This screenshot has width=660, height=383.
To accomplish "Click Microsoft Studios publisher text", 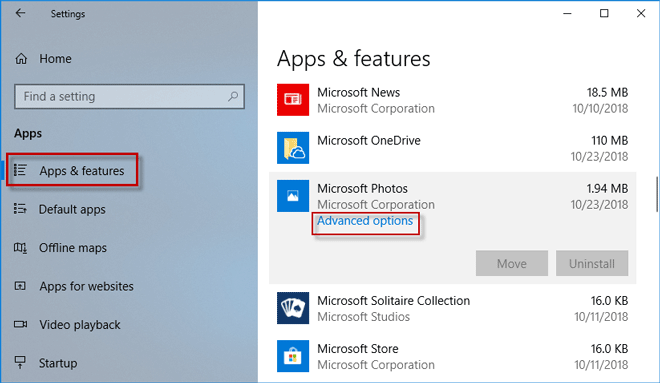I will click(x=363, y=317).
